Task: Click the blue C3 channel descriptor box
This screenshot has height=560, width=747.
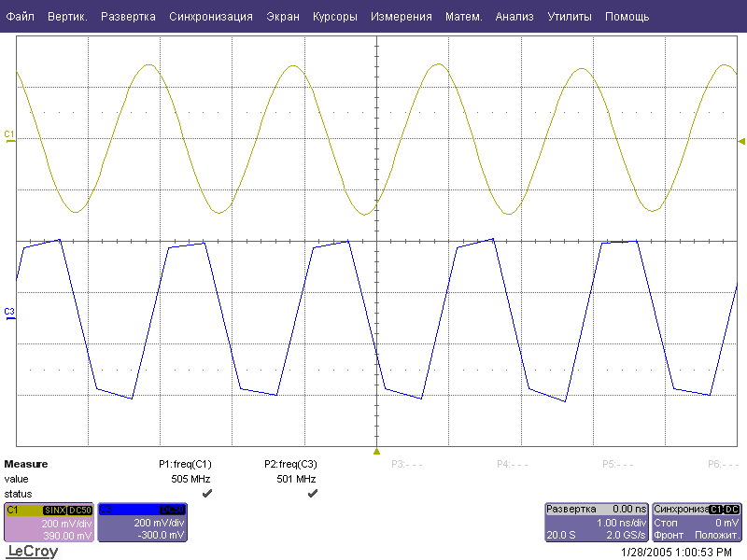Action: click(143, 523)
